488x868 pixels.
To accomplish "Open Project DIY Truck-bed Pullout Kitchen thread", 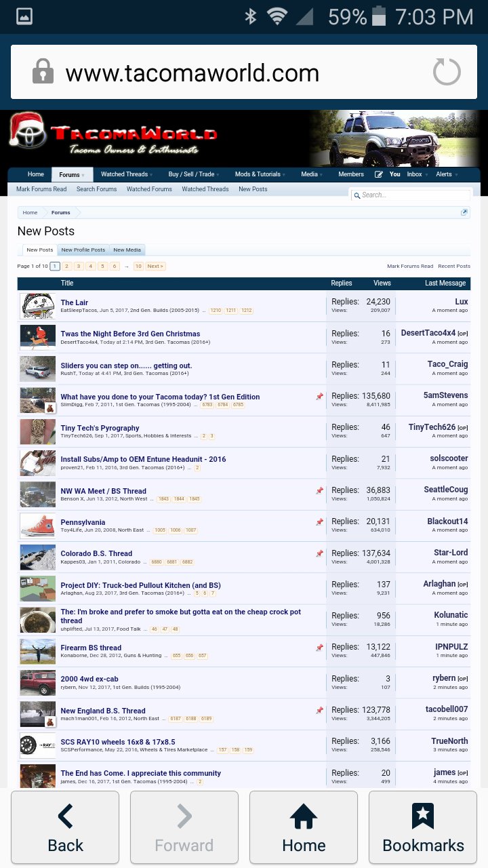I will [x=140, y=585].
